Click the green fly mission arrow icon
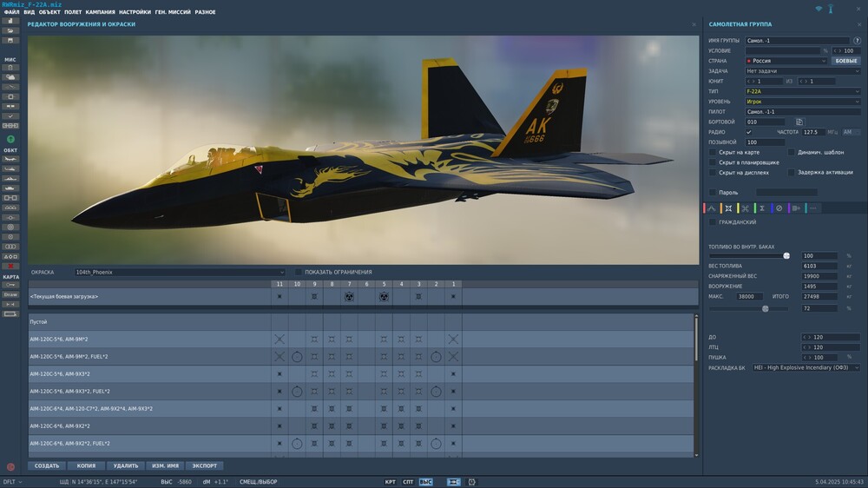Viewport: 868px width, 488px height. pos(10,139)
